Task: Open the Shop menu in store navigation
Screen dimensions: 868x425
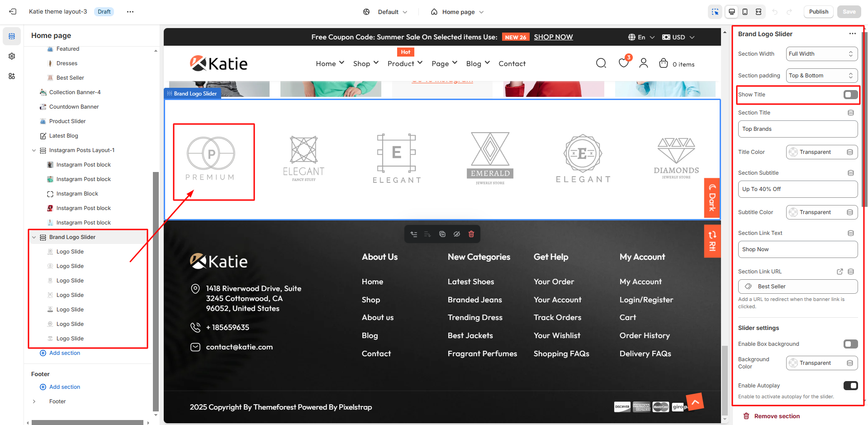Action: coord(365,64)
